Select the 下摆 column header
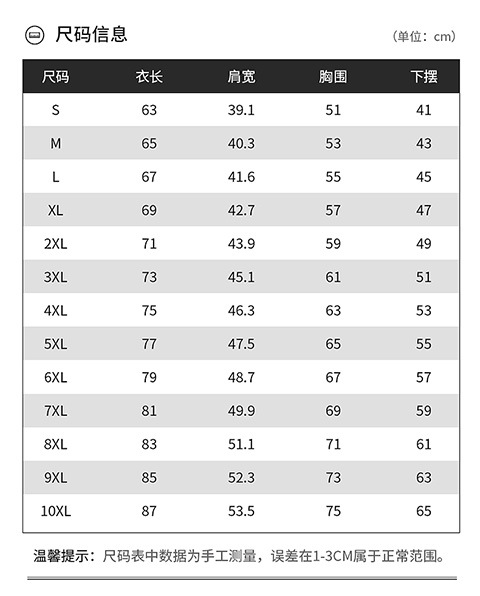This screenshot has height=596, width=480. [424, 77]
